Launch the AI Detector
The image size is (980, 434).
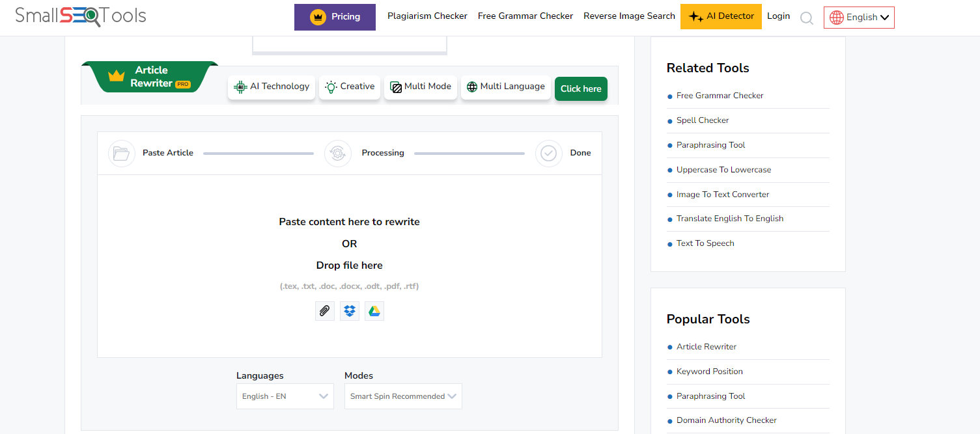tap(721, 16)
